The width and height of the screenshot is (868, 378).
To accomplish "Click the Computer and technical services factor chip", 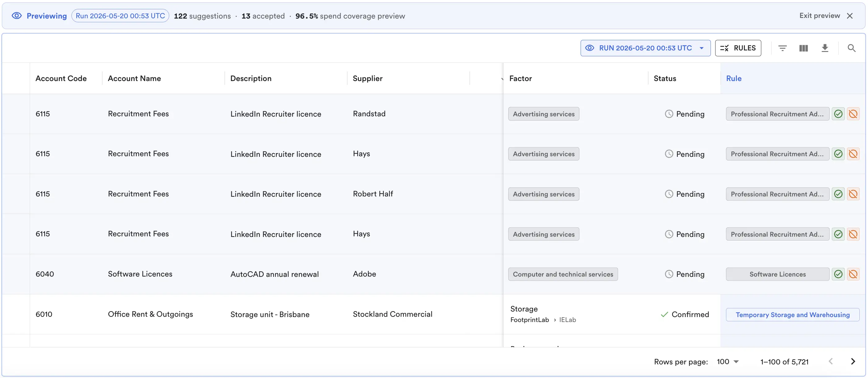I will click(x=563, y=274).
